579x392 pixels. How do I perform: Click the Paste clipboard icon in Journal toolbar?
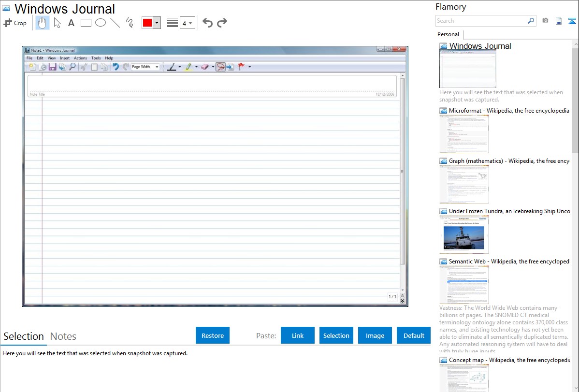pyautogui.click(x=94, y=67)
